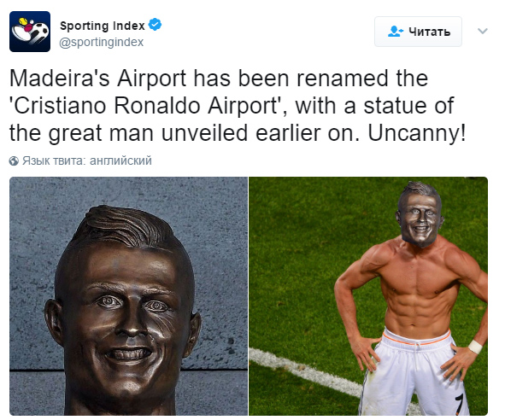Click the wrist tape on the player's arm

475,347
